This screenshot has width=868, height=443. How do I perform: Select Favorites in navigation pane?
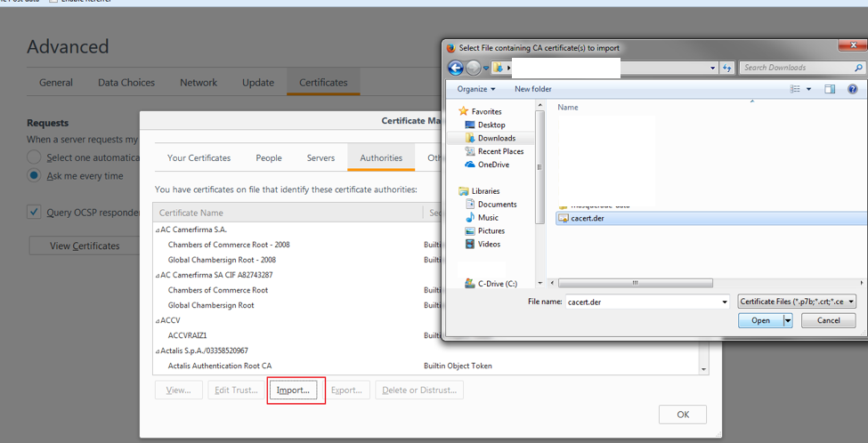click(x=481, y=111)
